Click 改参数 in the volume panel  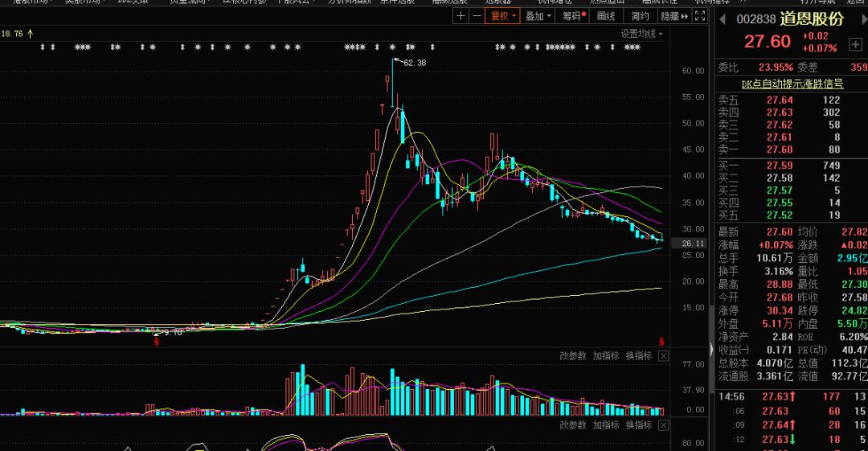573,356
